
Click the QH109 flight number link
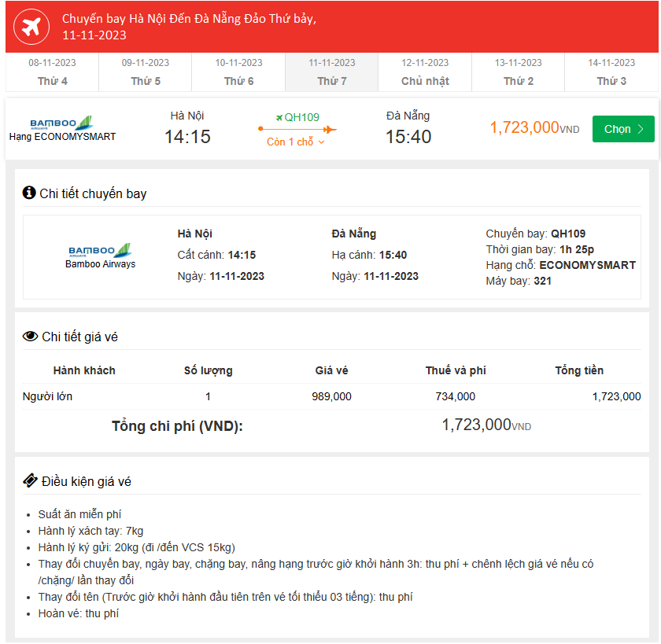[302, 117]
